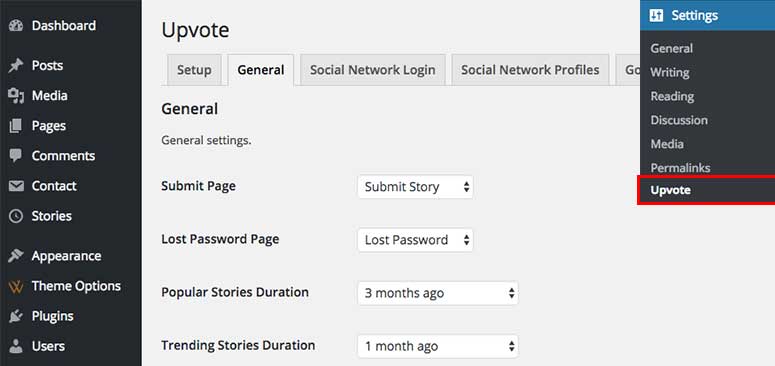This screenshot has width=775, height=366.
Task: Click the Theme Options W icon
Action: 16,286
